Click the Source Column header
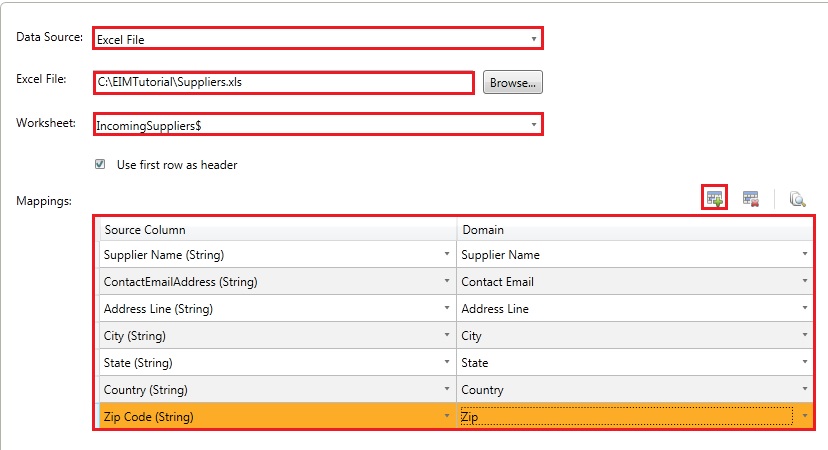Screen dimensions: 828x450 click(276, 230)
